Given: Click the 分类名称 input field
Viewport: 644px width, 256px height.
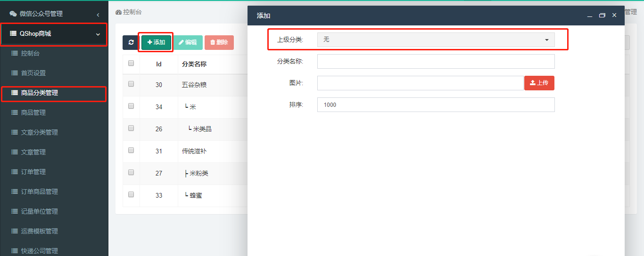Looking at the screenshot, I should (436, 62).
